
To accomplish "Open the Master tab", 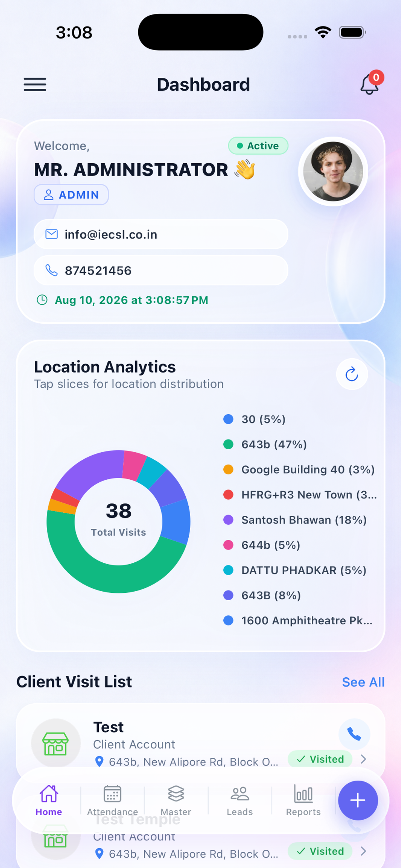I will [x=176, y=801].
